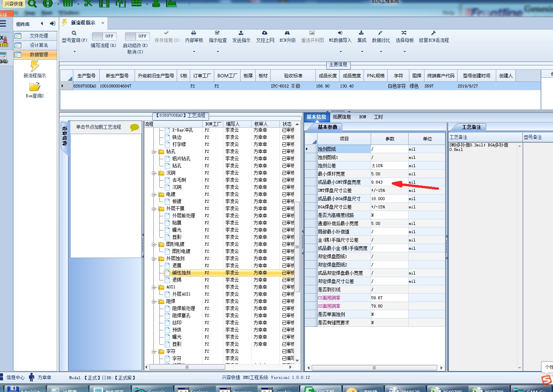553x392 pixels.
Task: Select the 8S69700KA0 model row
Action: coord(301,86)
